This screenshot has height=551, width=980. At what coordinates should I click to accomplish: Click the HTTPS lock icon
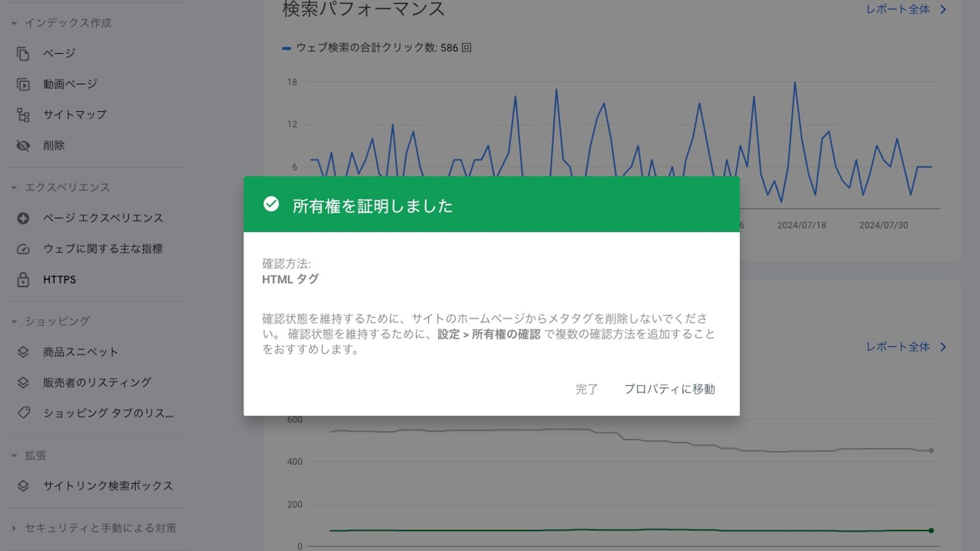23,280
